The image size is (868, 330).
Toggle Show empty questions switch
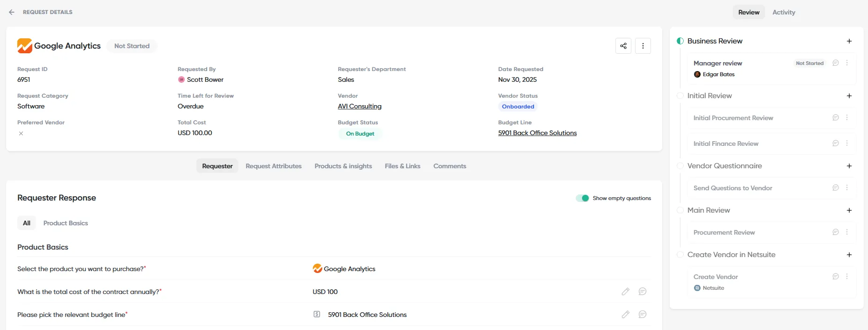pos(582,198)
